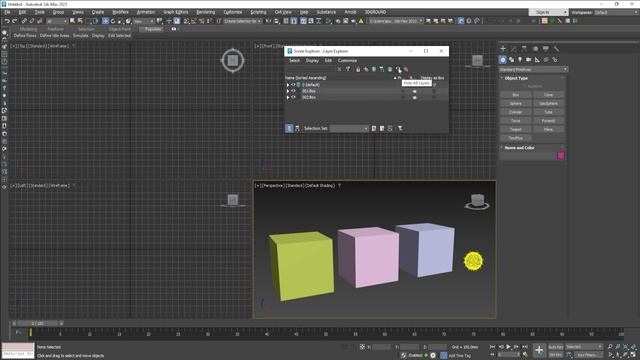Expand the 002 Box layer row
Viewport: 640px width, 360px height.
click(288, 97)
